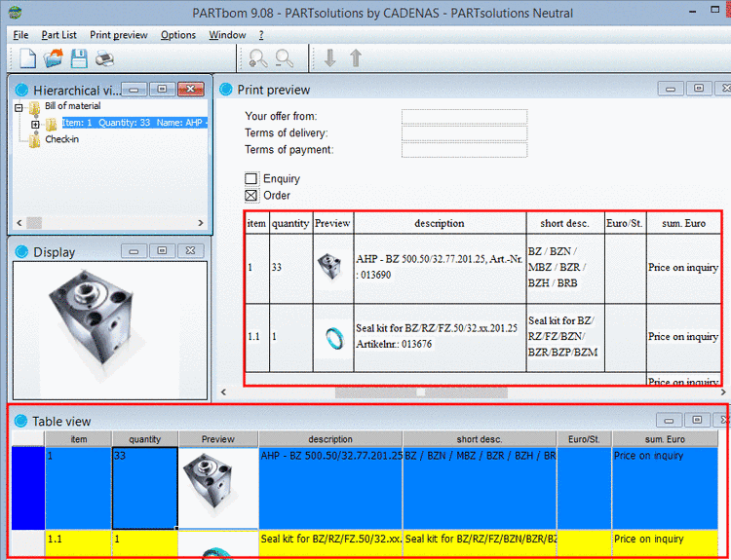Click AHP - BZ 500.50 description in Table view

click(x=330, y=488)
